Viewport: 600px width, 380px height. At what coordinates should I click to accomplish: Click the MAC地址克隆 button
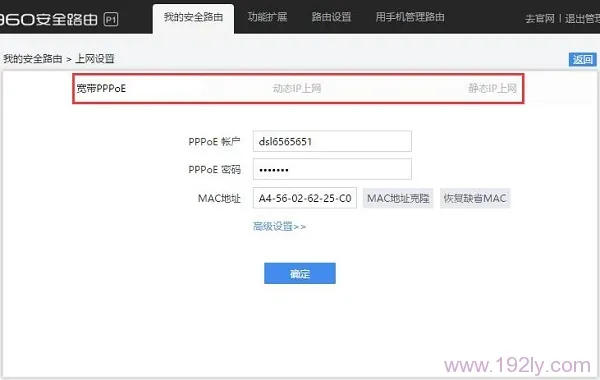coord(398,198)
